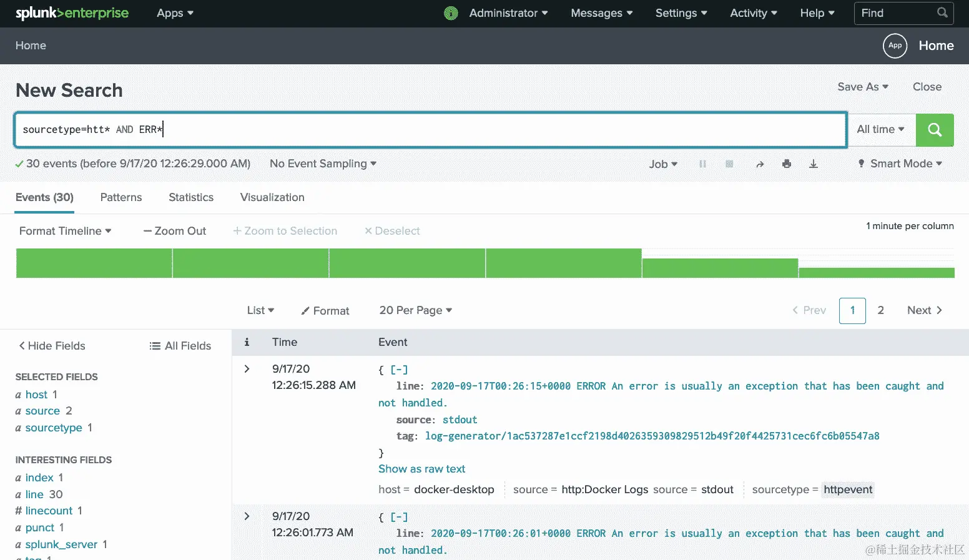Select page 1 in pagination
Image resolution: width=969 pixels, height=560 pixels.
[853, 310]
